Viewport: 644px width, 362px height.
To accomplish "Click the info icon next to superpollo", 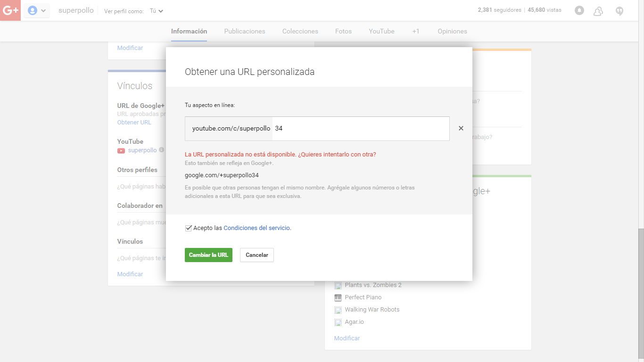I will click(161, 150).
